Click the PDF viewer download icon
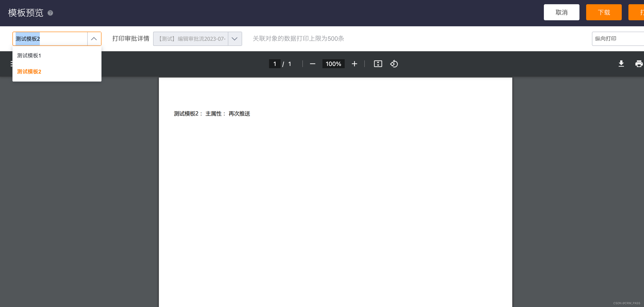The image size is (644, 307). 621,64
